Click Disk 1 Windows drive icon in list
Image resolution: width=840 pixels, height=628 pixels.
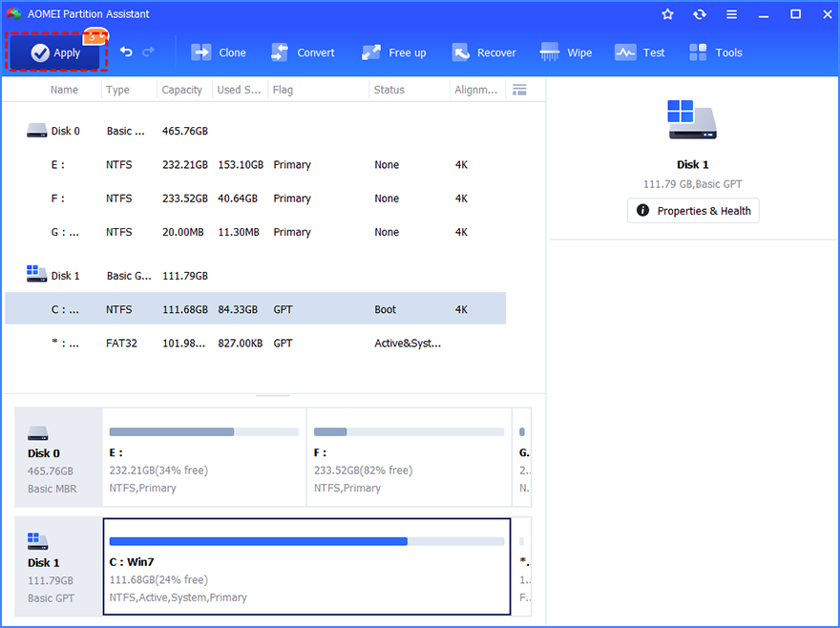[37, 274]
